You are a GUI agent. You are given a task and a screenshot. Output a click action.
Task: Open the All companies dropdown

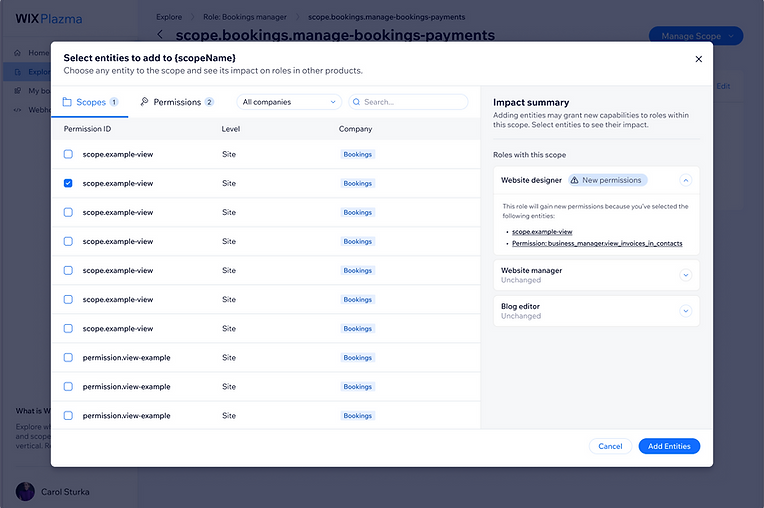[289, 102]
